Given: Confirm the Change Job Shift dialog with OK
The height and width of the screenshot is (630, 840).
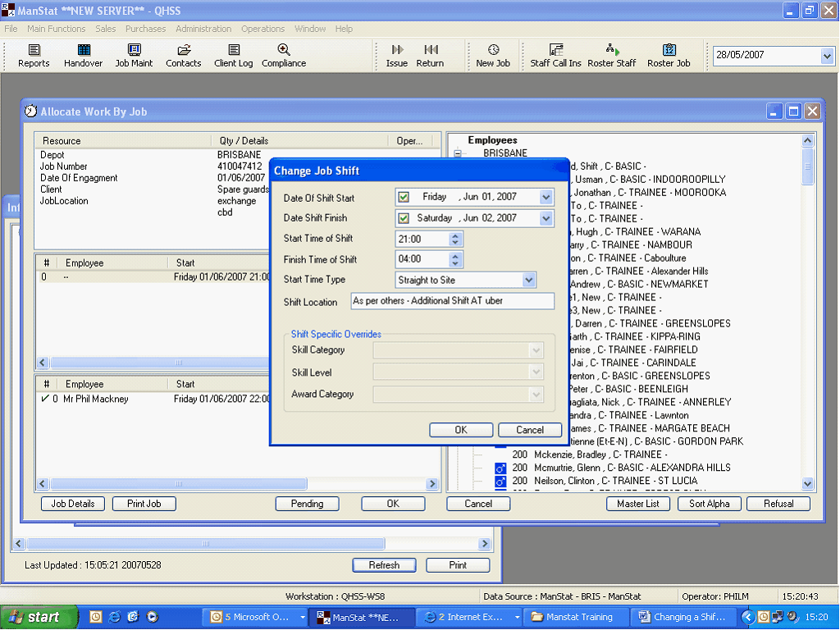Looking at the screenshot, I should pos(460,430).
